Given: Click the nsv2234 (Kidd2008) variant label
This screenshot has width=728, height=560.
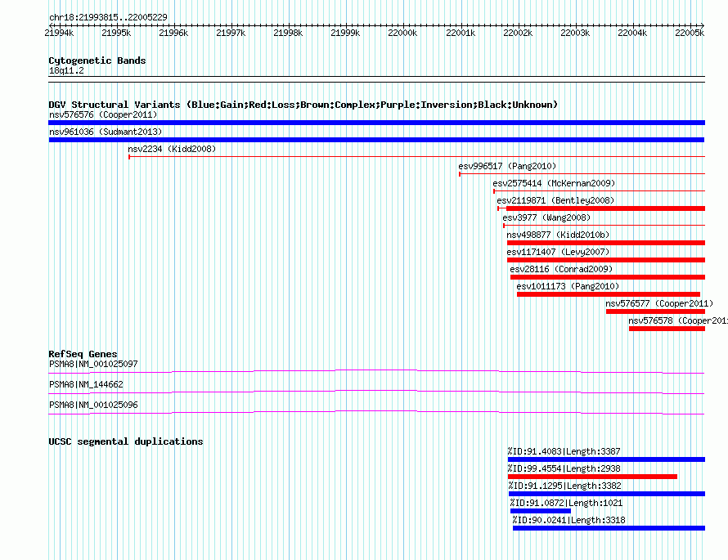Looking at the screenshot, I should pyautogui.click(x=172, y=149).
